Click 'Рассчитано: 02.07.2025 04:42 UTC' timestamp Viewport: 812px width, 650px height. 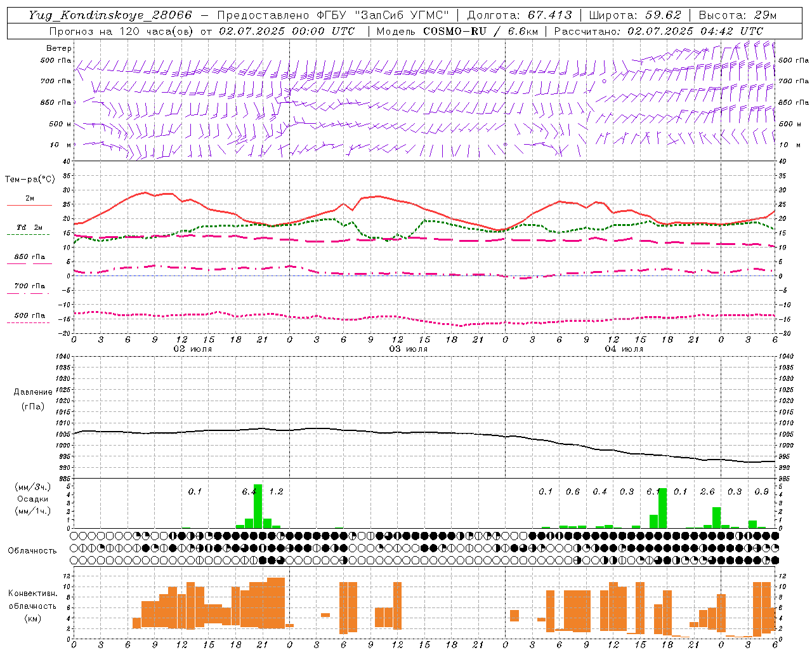pos(658,31)
